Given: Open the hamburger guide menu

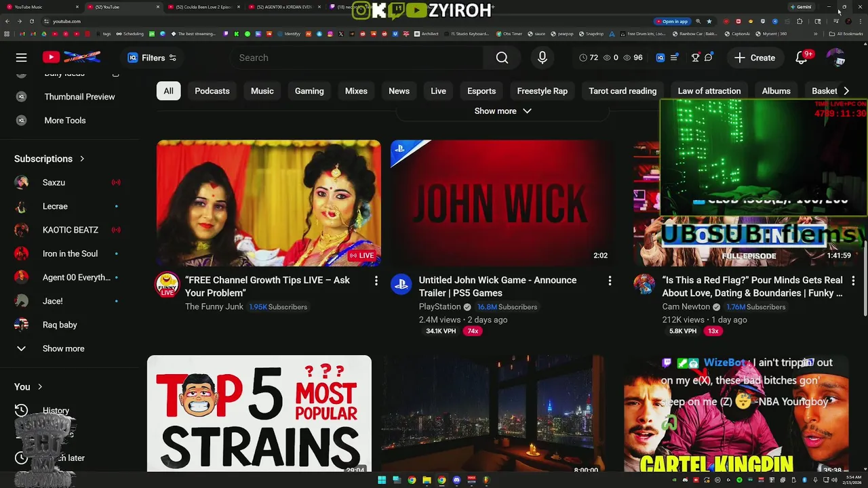Looking at the screenshot, I should 22,58.
